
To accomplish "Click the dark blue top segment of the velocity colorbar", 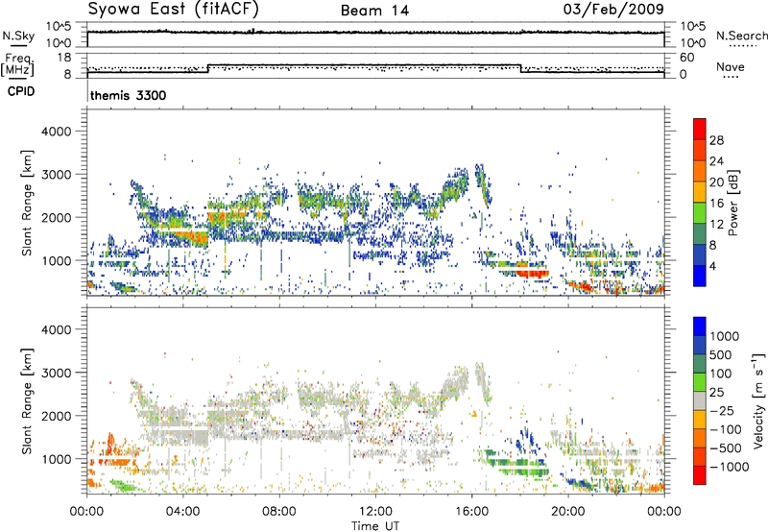I will (700, 326).
